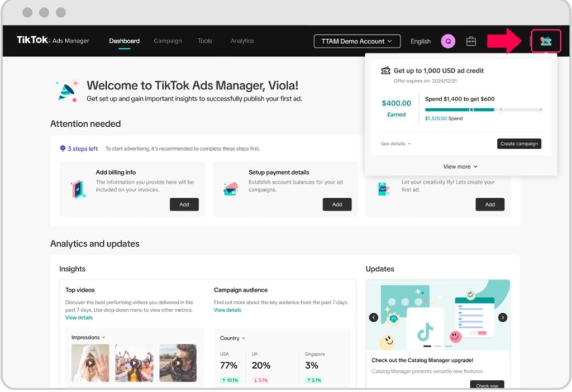Click the Catalog Manager upgrade headline
The image size is (572, 392).
(422, 360)
